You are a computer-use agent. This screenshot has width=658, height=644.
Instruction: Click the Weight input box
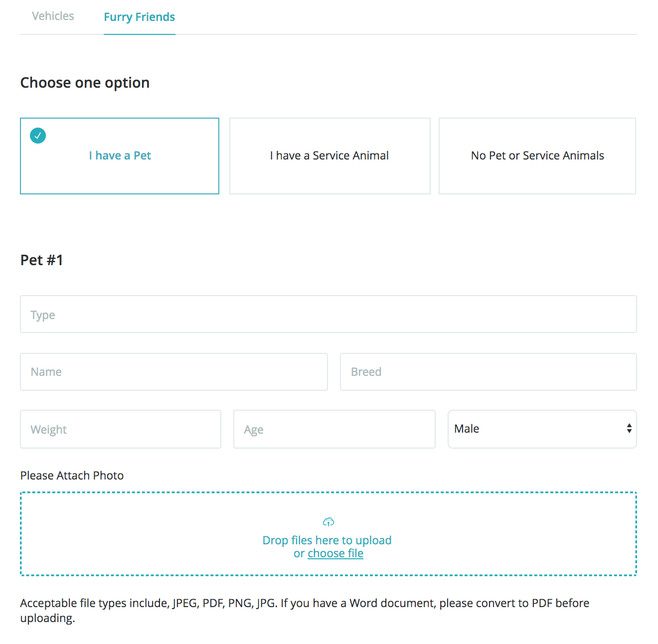coord(120,429)
